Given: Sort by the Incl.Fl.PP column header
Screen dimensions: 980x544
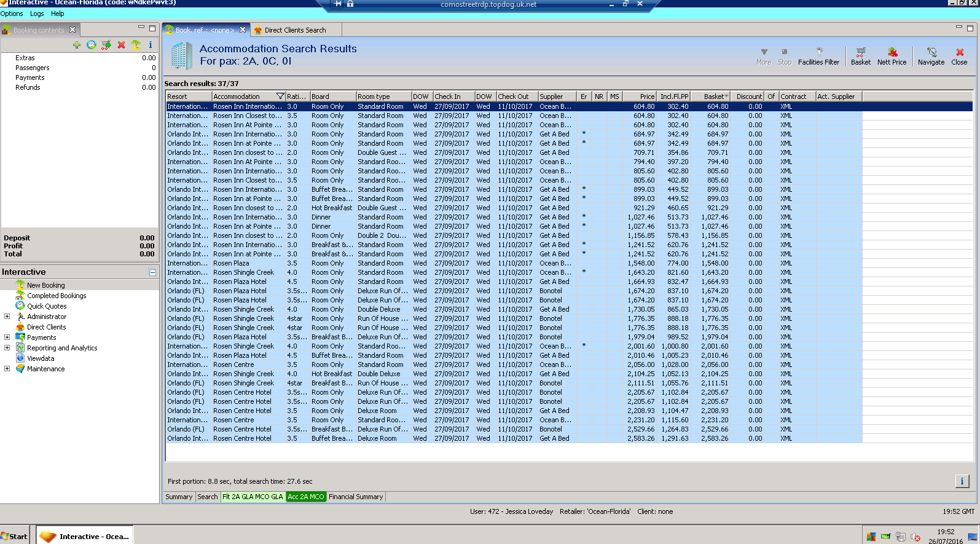Looking at the screenshot, I should click(673, 97).
